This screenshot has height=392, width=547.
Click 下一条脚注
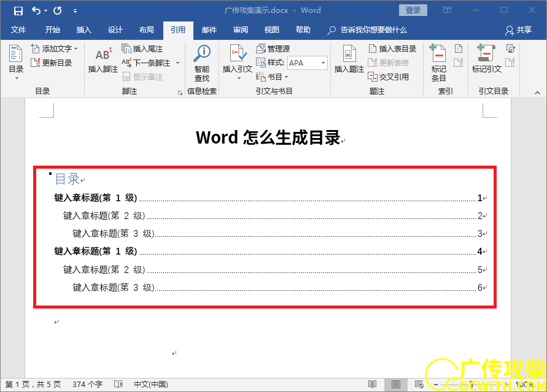click(147, 63)
